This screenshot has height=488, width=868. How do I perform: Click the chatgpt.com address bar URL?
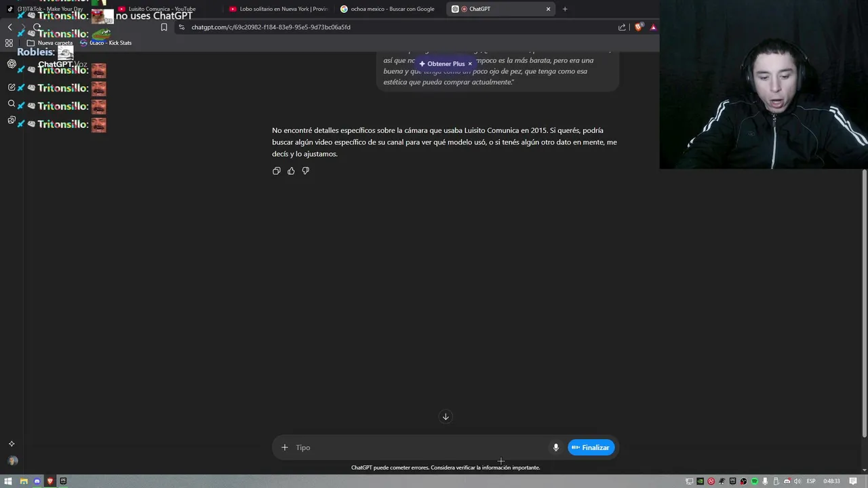point(271,27)
